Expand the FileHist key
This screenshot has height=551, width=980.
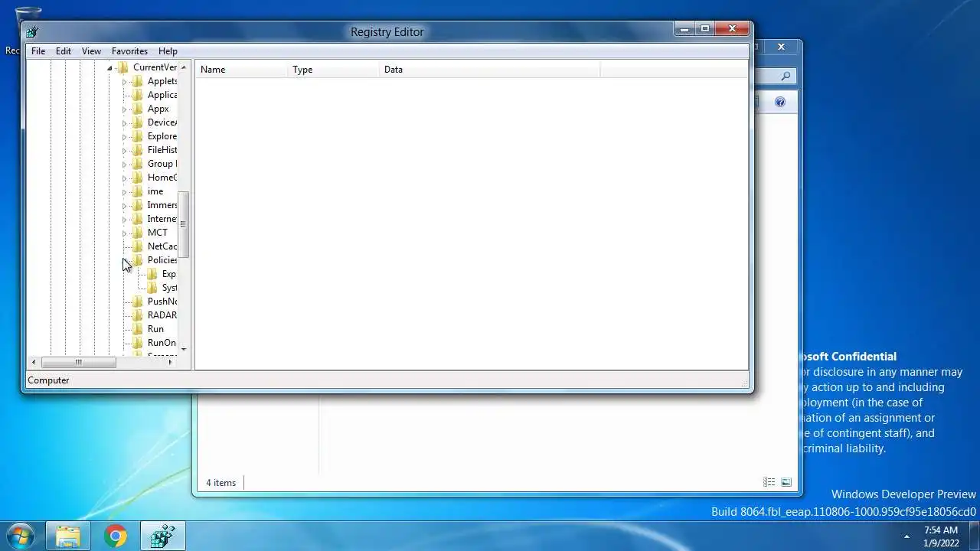[124, 150]
